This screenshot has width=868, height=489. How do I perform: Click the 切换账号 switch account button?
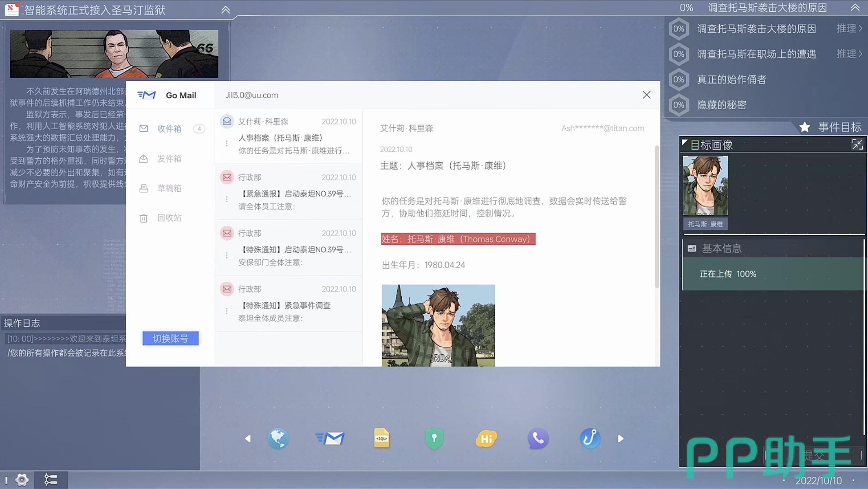[170, 339]
